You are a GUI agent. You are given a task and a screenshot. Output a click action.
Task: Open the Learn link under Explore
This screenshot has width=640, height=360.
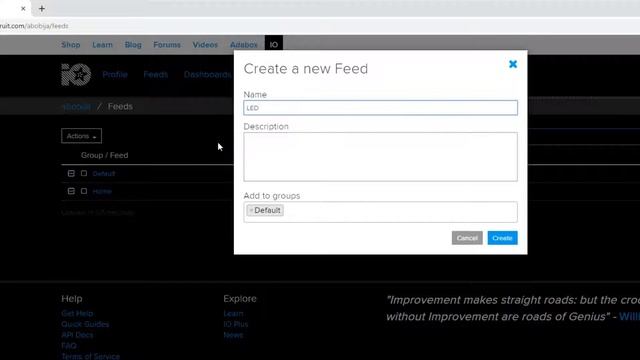pyautogui.click(x=233, y=313)
